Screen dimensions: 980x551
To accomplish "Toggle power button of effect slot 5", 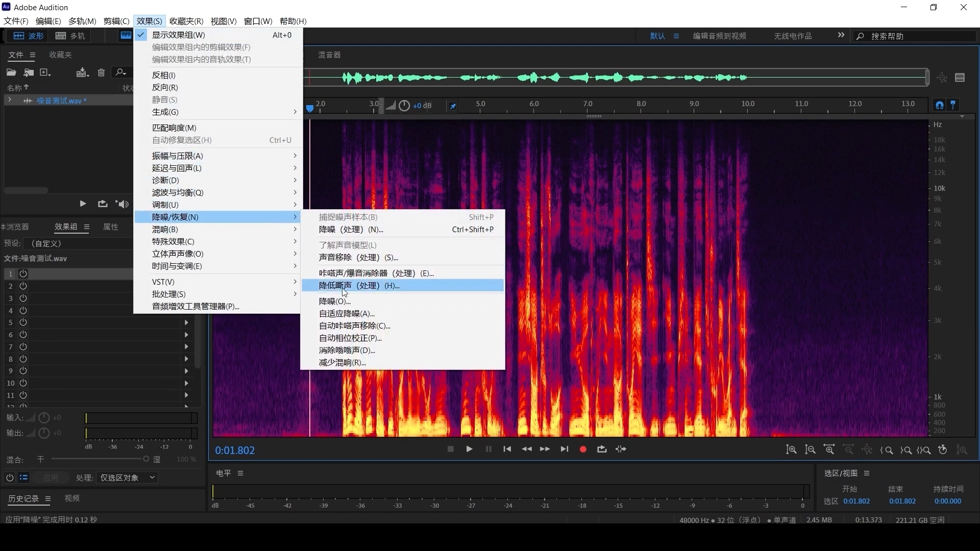I will tap(23, 322).
